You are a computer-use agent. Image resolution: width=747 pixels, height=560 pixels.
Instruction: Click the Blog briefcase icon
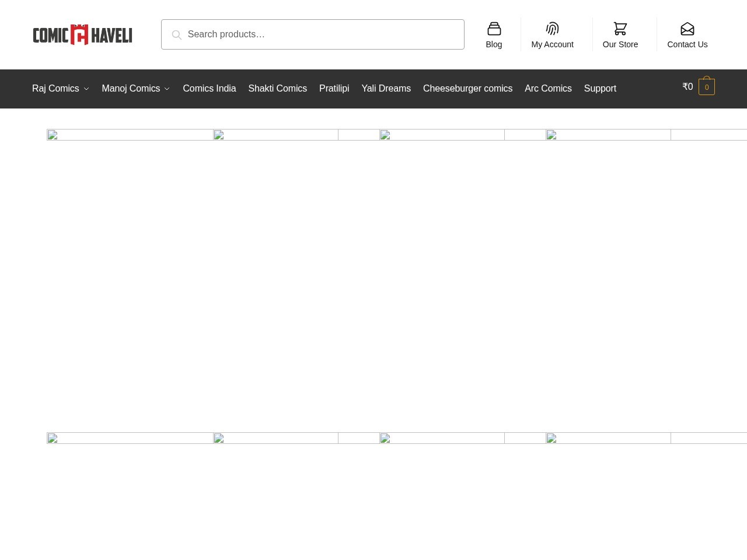click(x=494, y=29)
